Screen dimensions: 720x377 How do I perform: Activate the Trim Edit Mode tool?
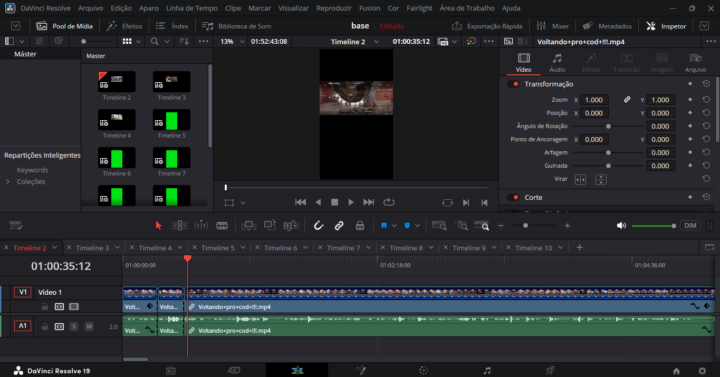[180, 225]
